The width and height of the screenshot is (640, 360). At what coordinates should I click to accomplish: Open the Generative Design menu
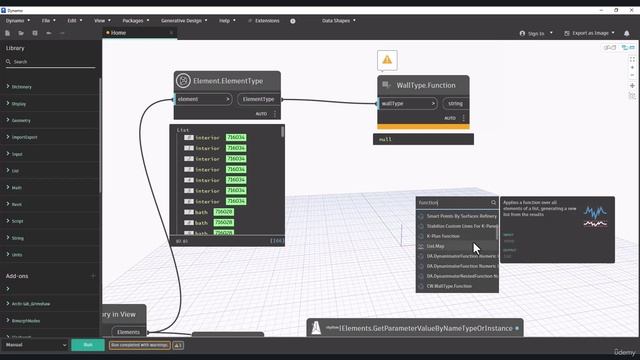184,20
